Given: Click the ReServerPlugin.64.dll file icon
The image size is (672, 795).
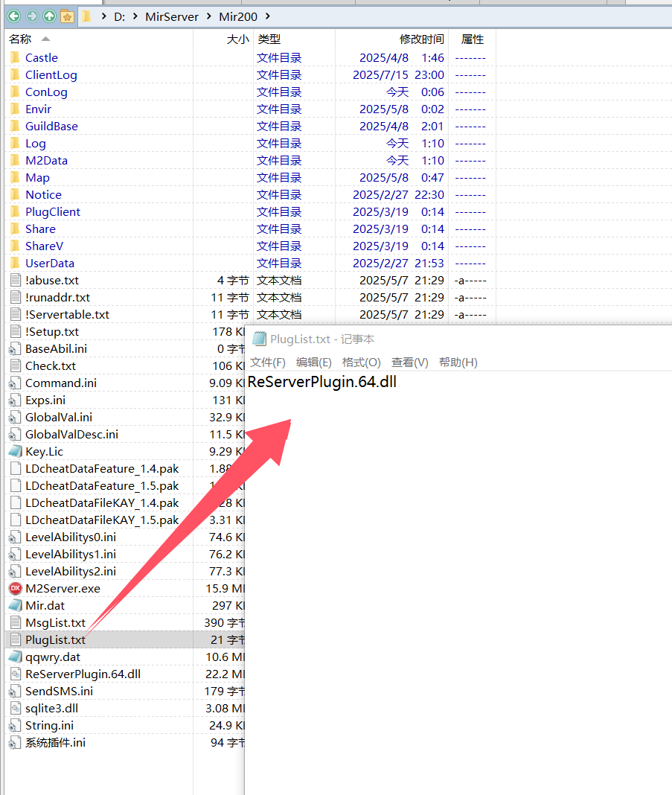Looking at the screenshot, I should (x=15, y=674).
